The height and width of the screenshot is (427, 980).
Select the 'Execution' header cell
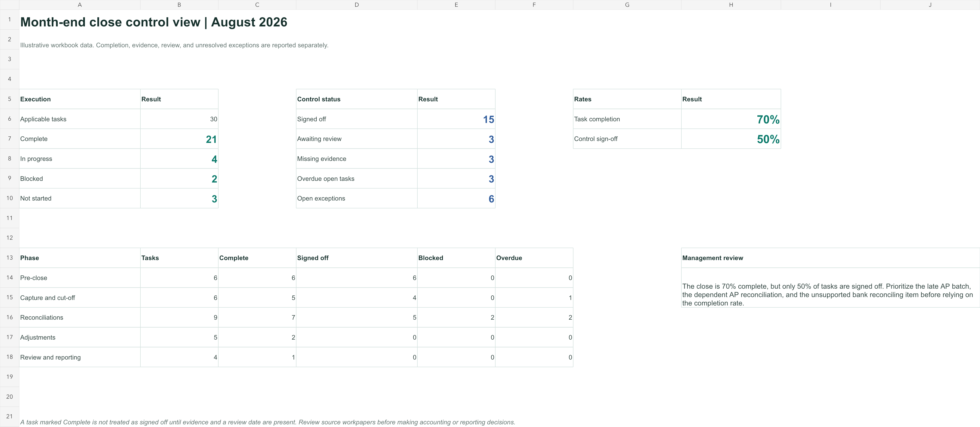80,99
